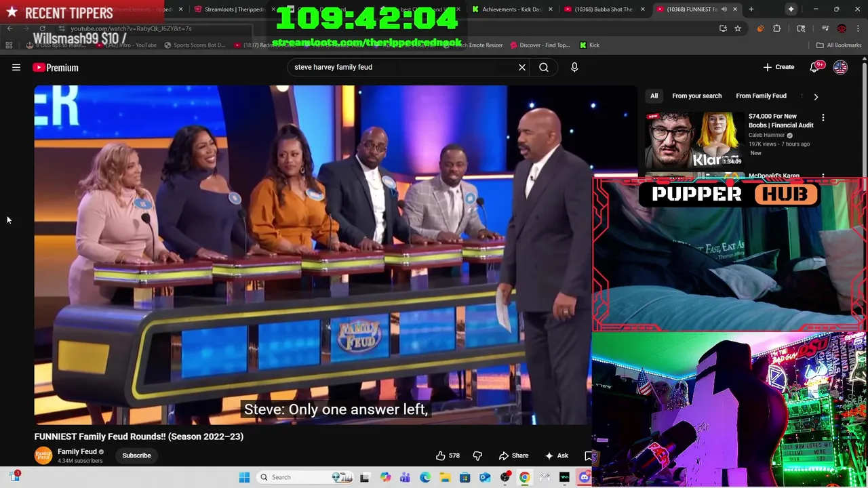Open options menu for the Financial Audit video

click(x=823, y=118)
